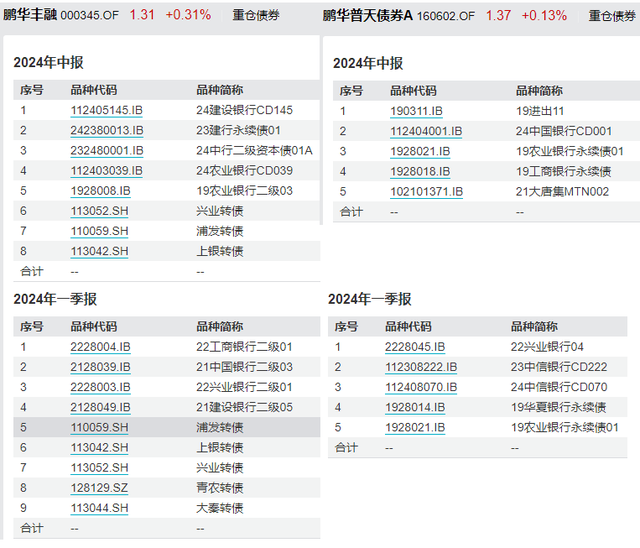Select bond name 24中信银行CD070
This screenshot has height=548, width=640.
[x=559, y=387]
